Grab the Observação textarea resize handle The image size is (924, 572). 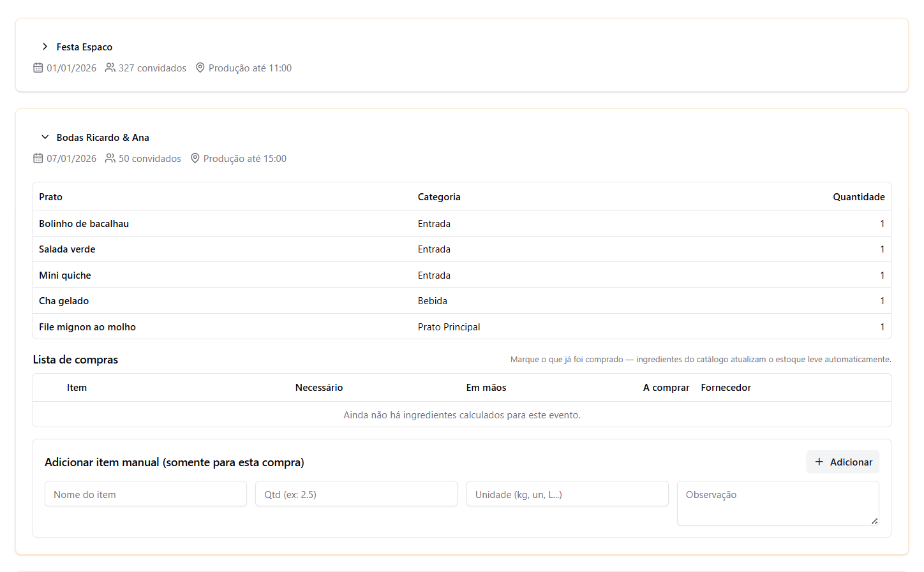[x=874, y=521]
